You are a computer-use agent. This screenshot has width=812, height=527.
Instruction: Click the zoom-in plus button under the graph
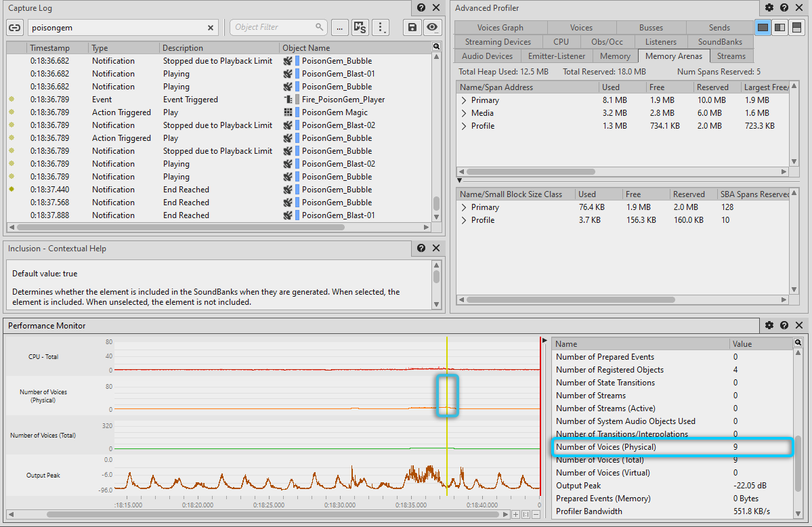(x=515, y=515)
